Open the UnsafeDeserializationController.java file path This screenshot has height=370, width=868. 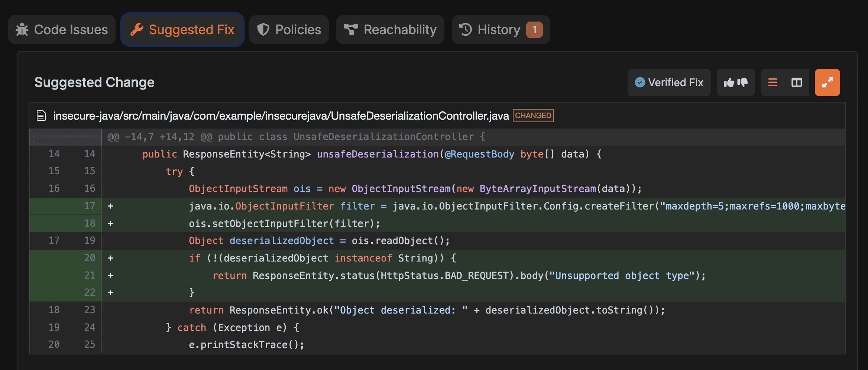281,116
